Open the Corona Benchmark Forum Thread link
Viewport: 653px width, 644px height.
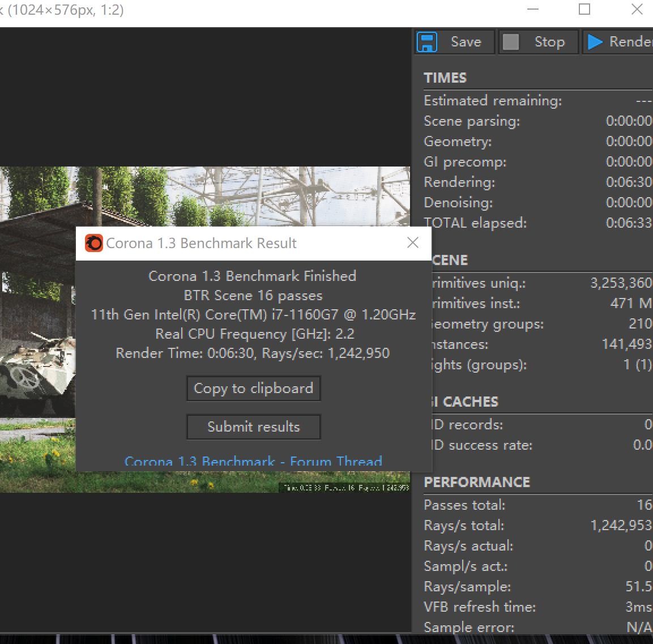pyautogui.click(x=253, y=461)
